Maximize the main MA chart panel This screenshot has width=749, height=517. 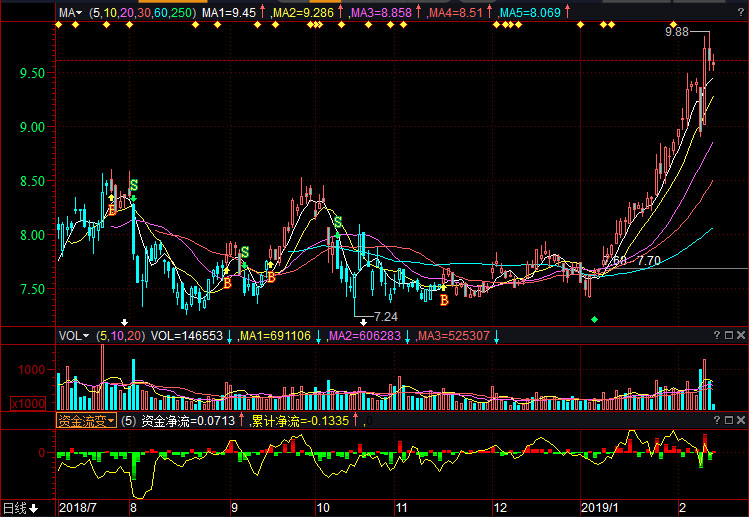729,13
